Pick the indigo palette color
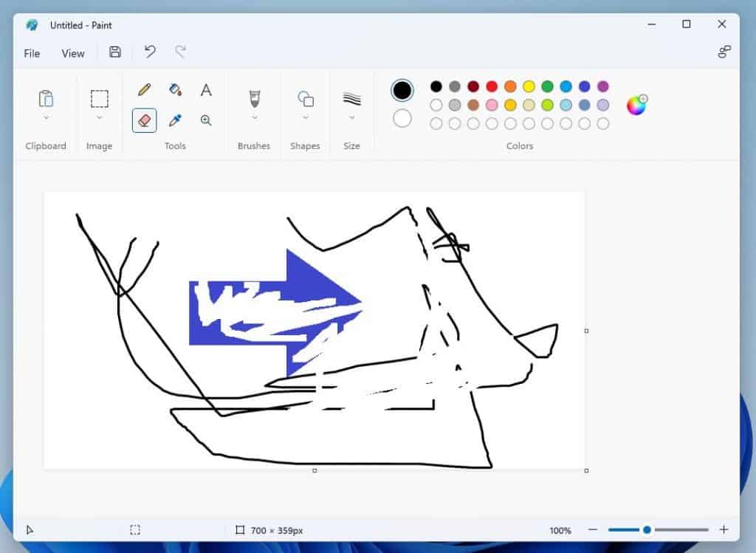Image resolution: width=756 pixels, height=553 pixels. click(x=585, y=86)
